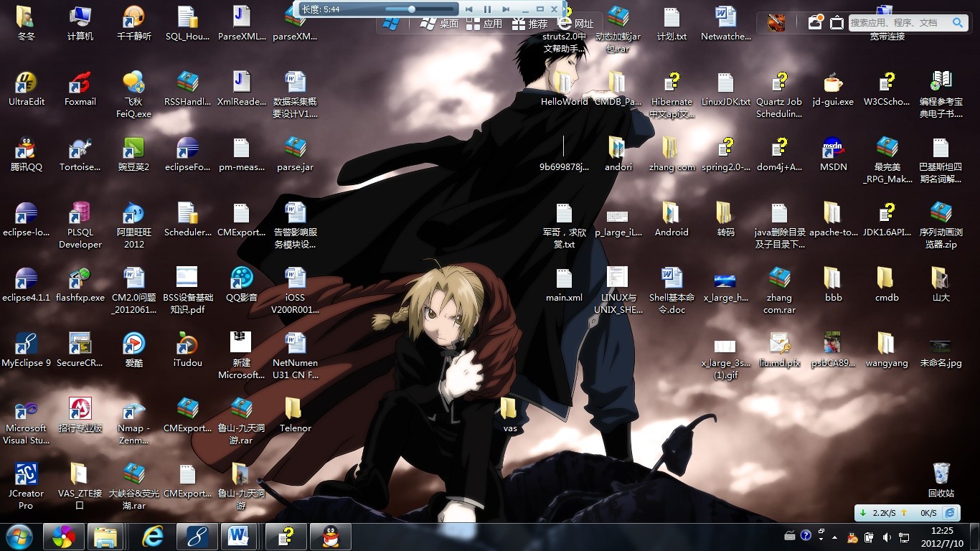The width and height of the screenshot is (980, 551).
Task: Show hidden tray icons arrow
Action: (834, 537)
